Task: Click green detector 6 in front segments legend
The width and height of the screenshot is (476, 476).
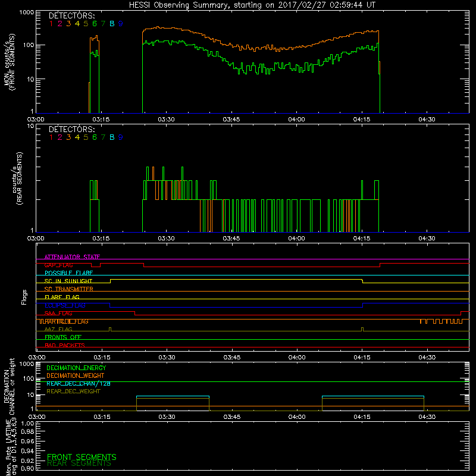Action: click(x=95, y=23)
